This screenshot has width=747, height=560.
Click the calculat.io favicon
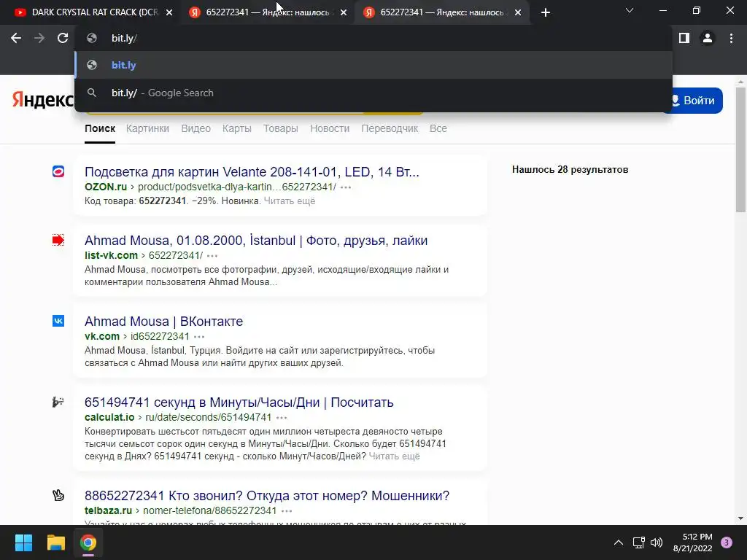point(58,402)
